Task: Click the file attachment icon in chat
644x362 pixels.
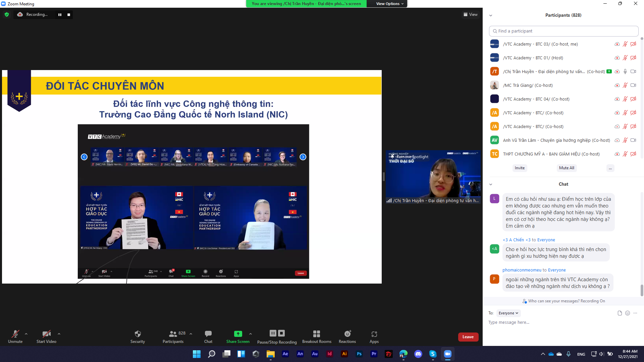Action: (620, 313)
